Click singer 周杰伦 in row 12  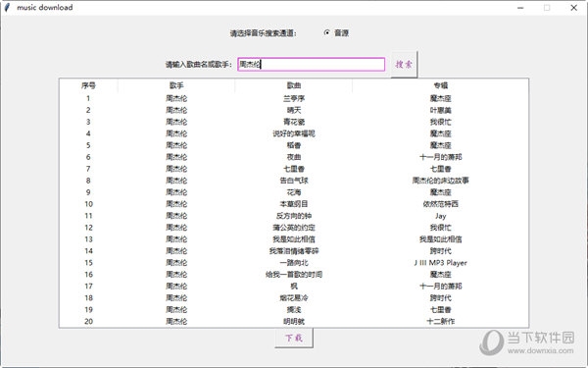176,228
